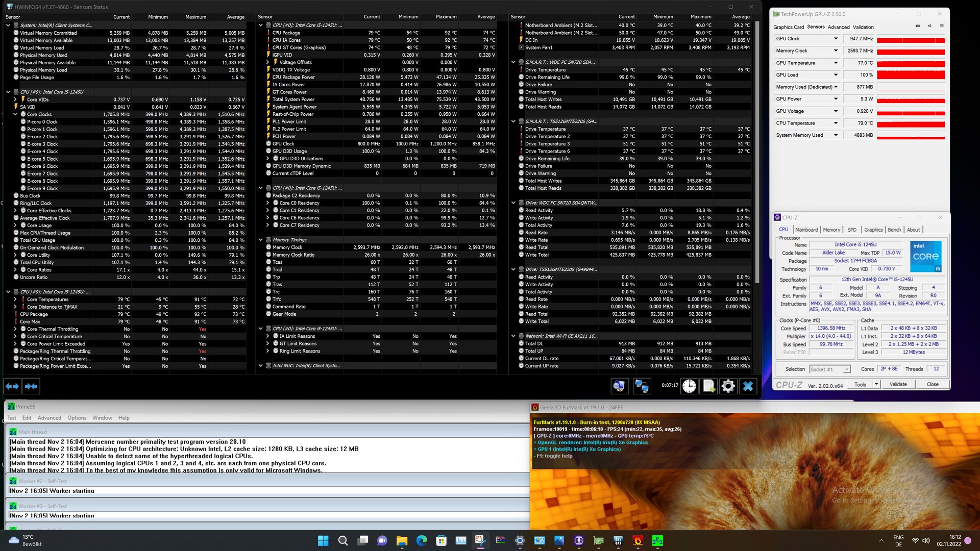Screen dimensions: 980x551
Task: Open the Advanced menu in Prime95
Action: [x=49, y=418]
